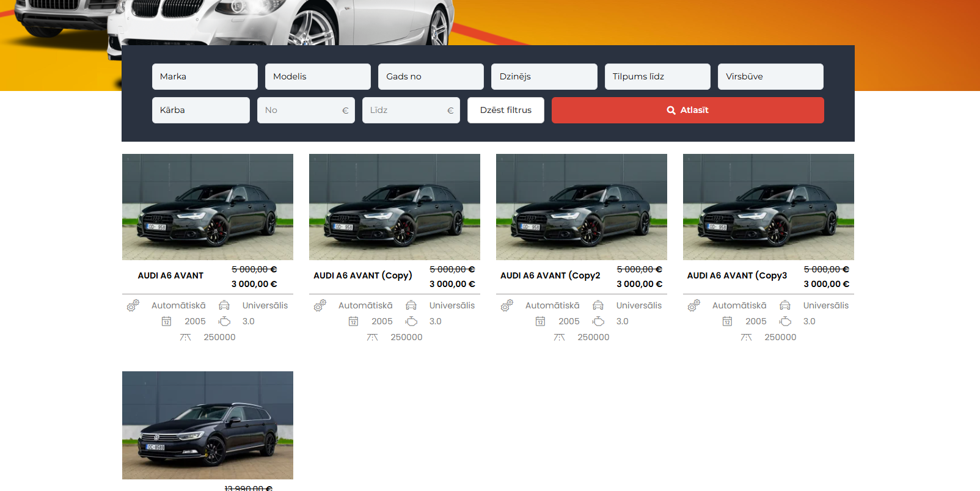The height and width of the screenshot is (491, 980).
Task: Click the mileage road icon on Copy3 listing
Action: coord(746,337)
